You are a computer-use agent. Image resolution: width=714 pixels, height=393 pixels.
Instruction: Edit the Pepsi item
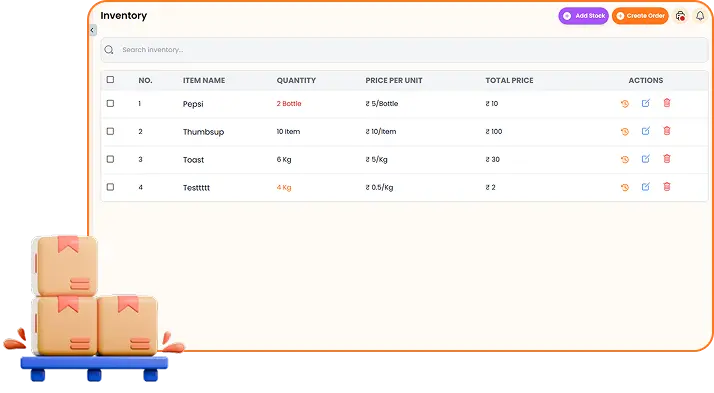(646, 103)
